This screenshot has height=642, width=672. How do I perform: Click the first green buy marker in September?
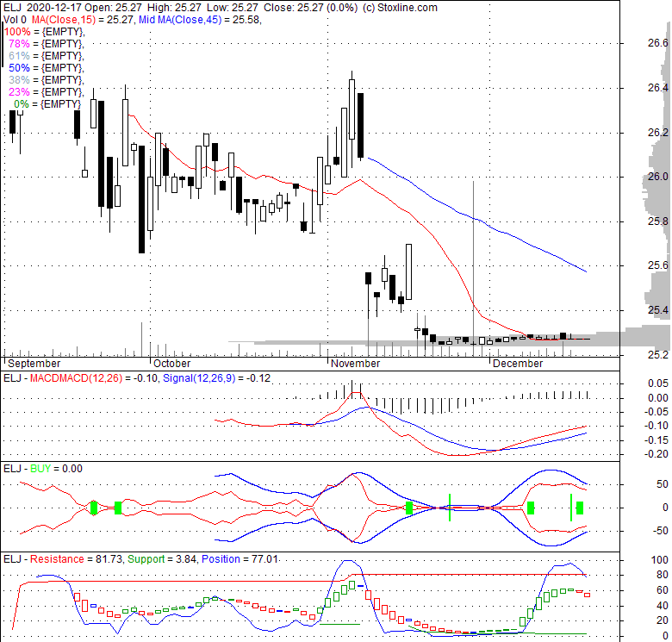click(x=94, y=508)
